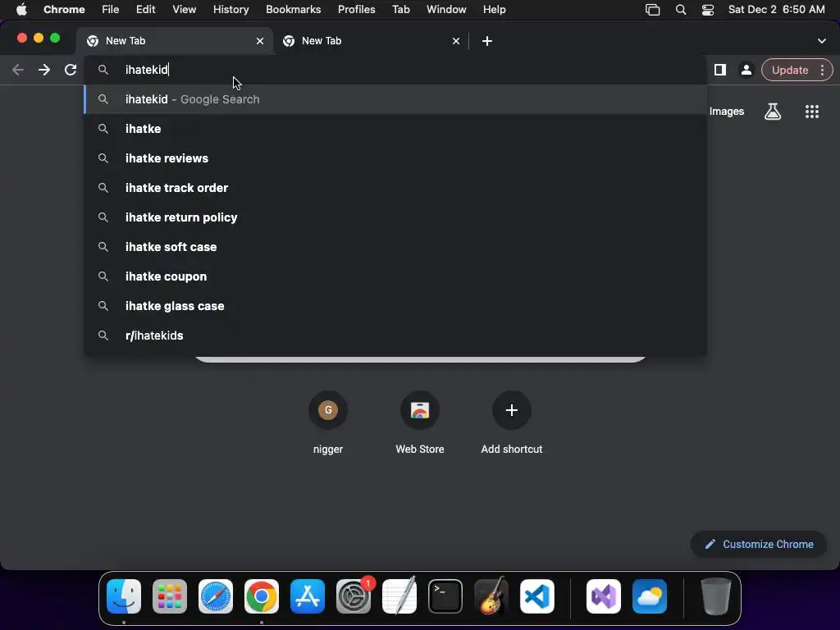Open Launchpad from the dock
This screenshot has width=840, height=630.
[x=170, y=596]
